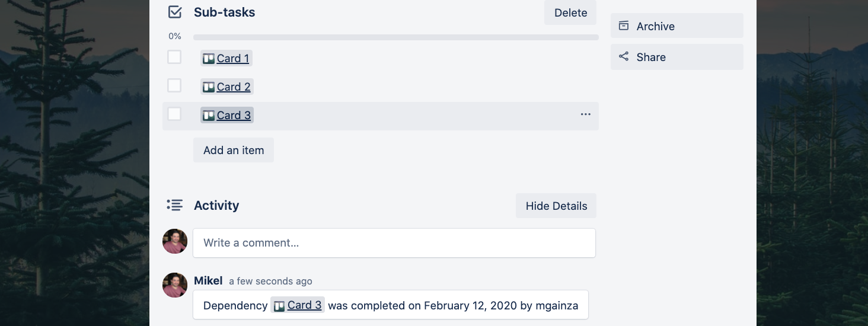Viewport: 868px width, 326px height.
Task: Check the Card 3 checkbox
Action: (x=174, y=114)
